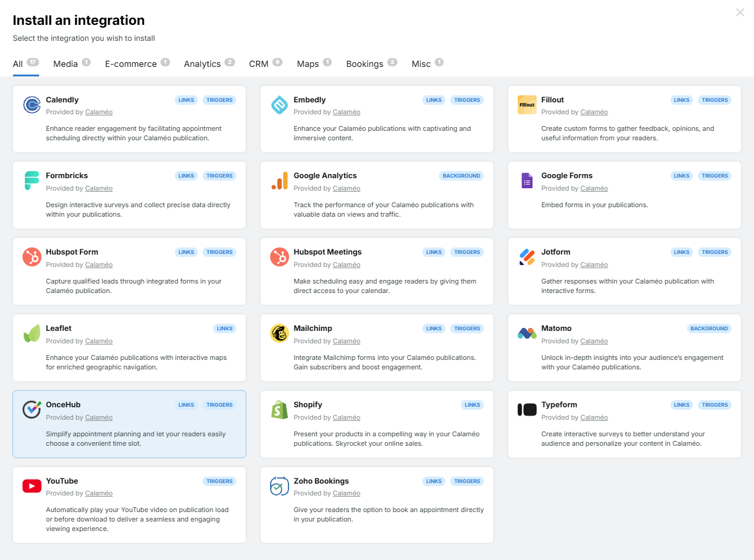Click the "Install an integration" heading

pyautogui.click(x=79, y=20)
